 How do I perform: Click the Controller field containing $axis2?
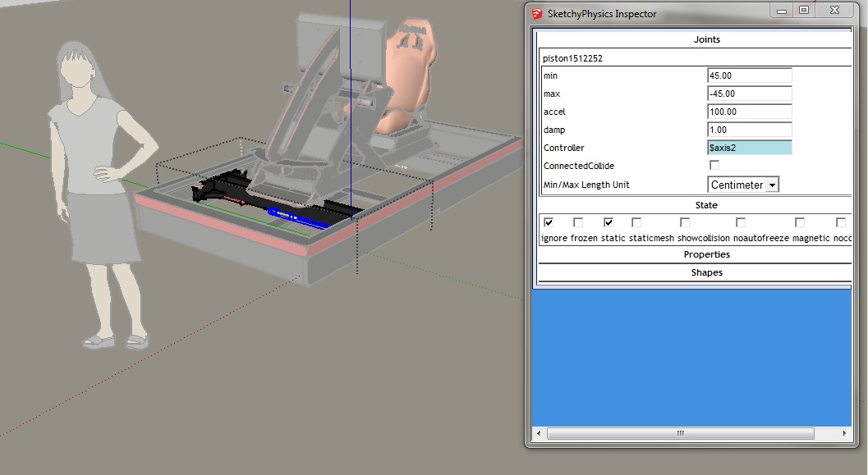pyautogui.click(x=749, y=148)
